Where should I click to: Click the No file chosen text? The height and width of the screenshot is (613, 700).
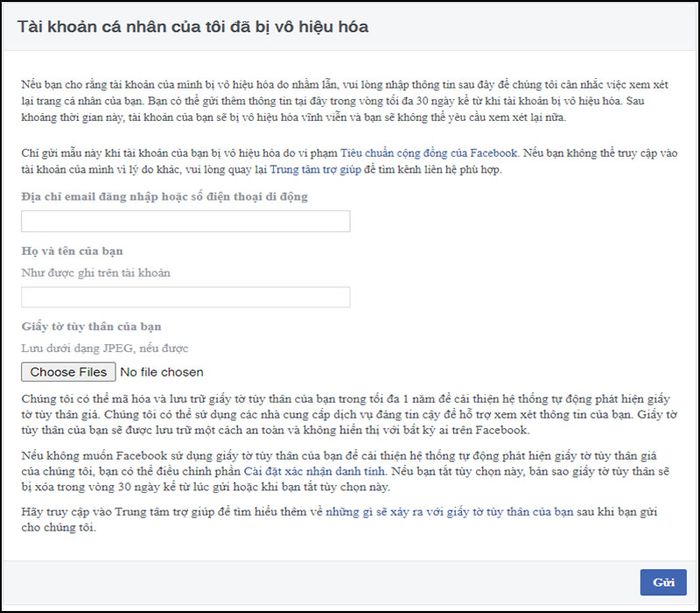point(162,372)
